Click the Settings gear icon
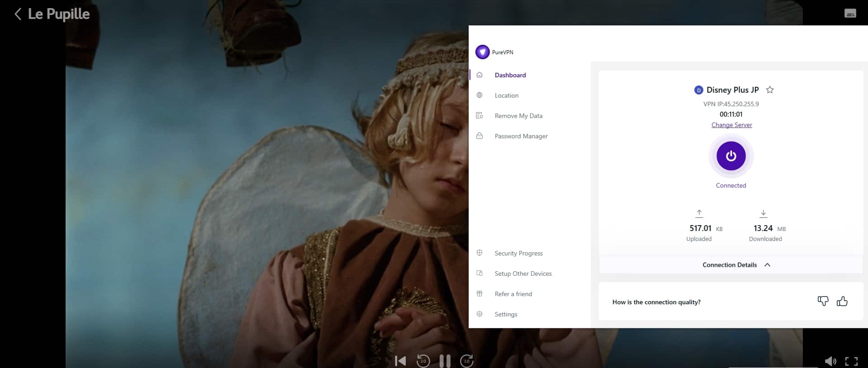Screen dimensions: 868x368 point(479,314)
